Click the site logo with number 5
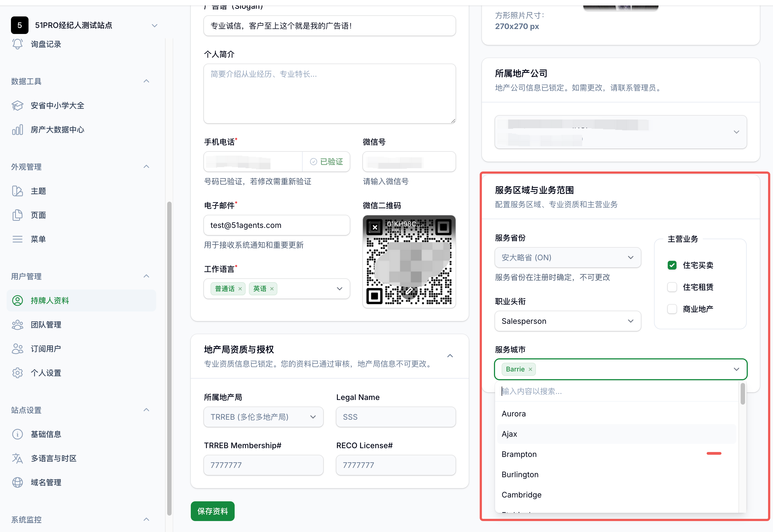The height and width of the screenshot is (532, 773). coord(20,25)
